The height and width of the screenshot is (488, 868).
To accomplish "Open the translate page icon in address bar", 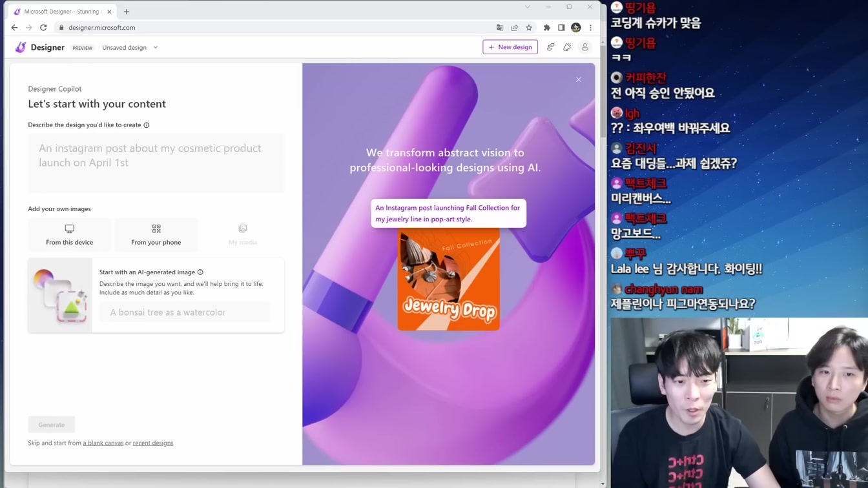I will pyautogui.click(x=500, y=28).
